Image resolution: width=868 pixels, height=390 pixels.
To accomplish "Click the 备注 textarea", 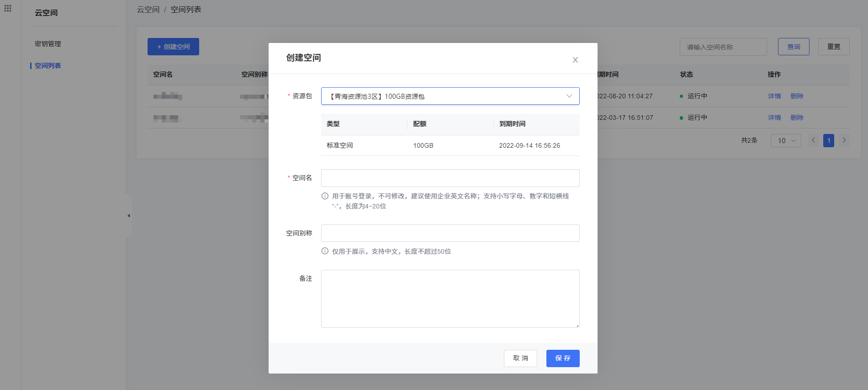I will 450,299.
